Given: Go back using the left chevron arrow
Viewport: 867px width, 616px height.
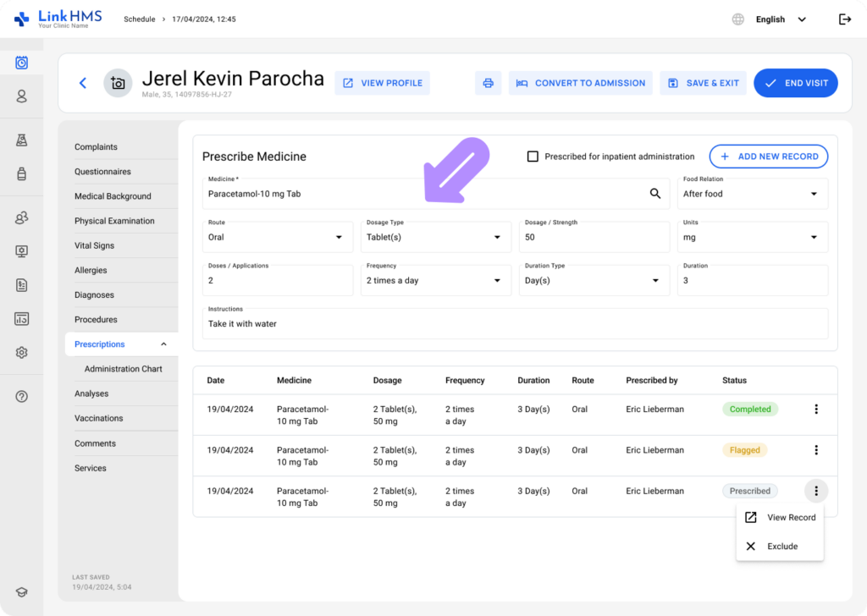Looking at the screenshot, I should [x=82, y=83].
